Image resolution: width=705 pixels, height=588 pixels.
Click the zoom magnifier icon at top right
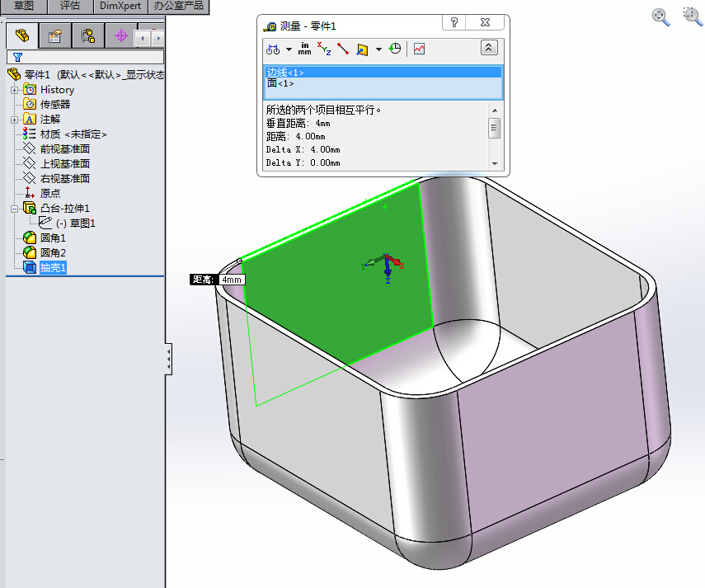(660, 16)
